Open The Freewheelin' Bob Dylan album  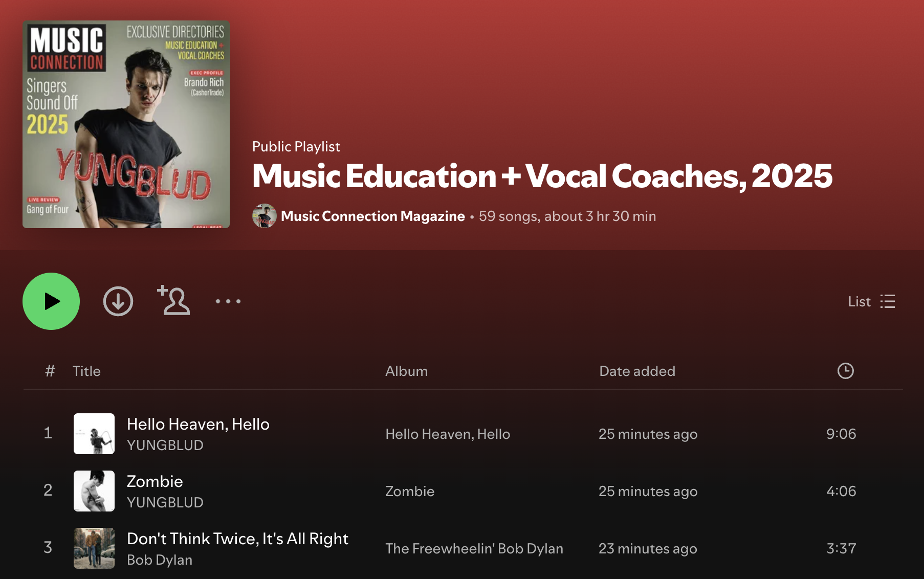(x=474, y=548)
